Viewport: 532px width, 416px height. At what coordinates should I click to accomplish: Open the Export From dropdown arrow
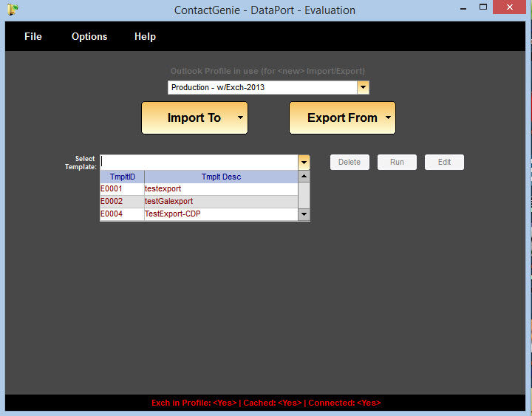(x=388, y=117)
